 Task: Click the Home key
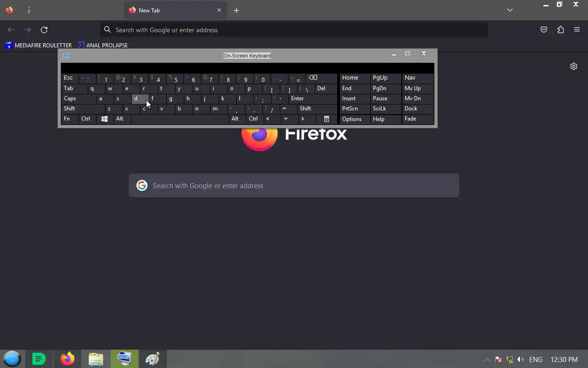click(x=355, y=78)
